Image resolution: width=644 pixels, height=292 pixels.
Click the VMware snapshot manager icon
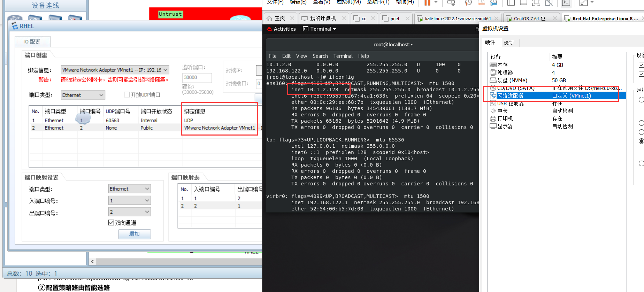[x=494, y=2]
